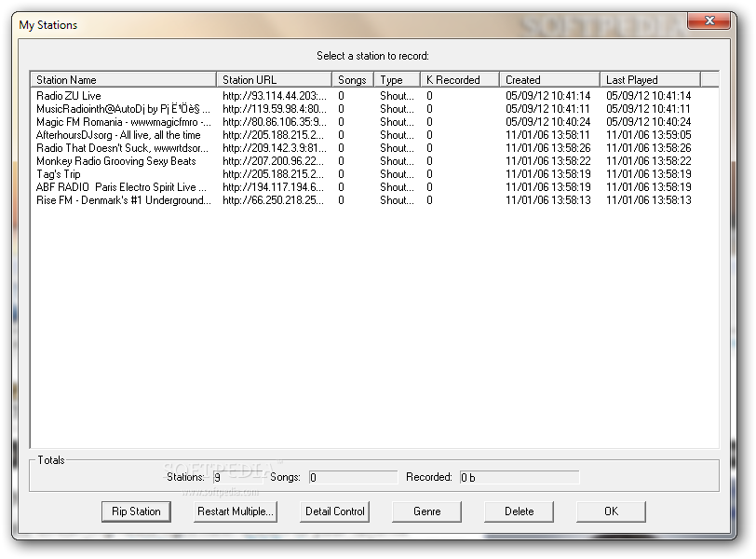
Task: Click the Recorded total field
Action: [520, 478]
